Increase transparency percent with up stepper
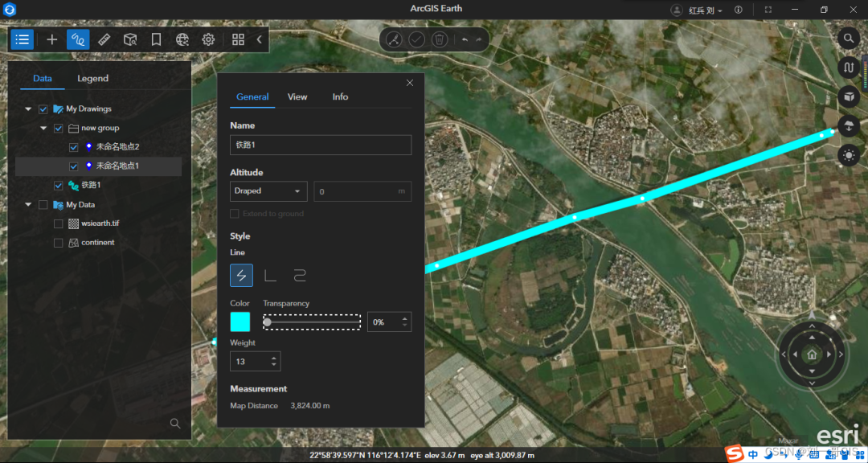Image resolution: width=868 pixels, height=463 pixels. (x=404, y=318)
